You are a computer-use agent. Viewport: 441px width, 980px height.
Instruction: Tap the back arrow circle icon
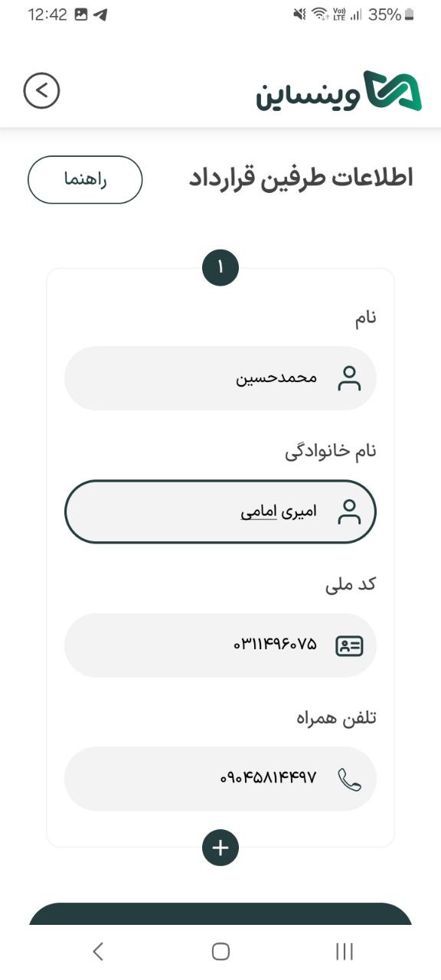click(41, 90)
